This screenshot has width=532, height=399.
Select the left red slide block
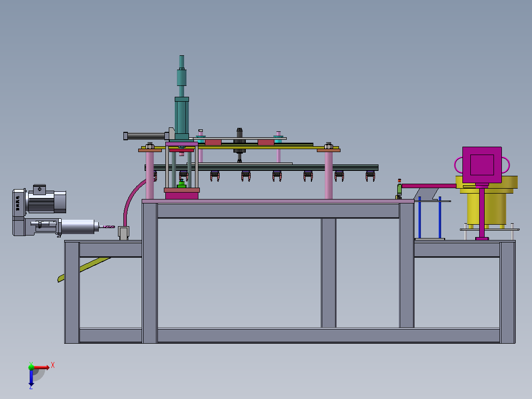tap(213, 143)
